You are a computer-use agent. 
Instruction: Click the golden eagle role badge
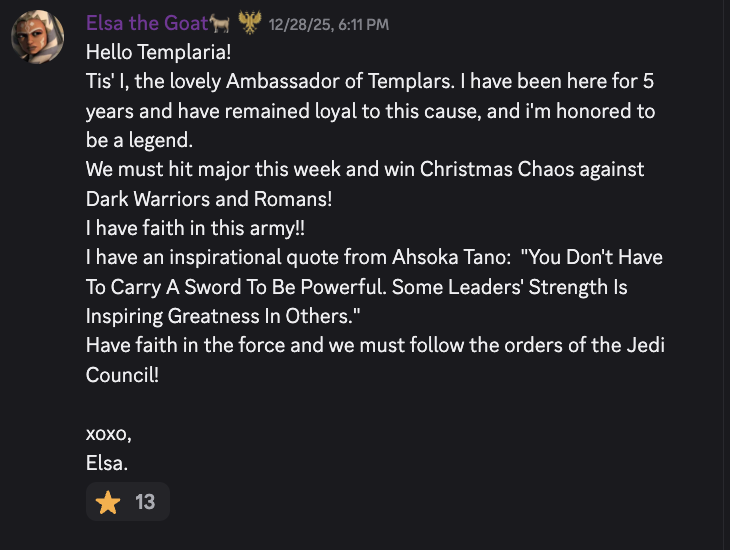pos(248,23)
